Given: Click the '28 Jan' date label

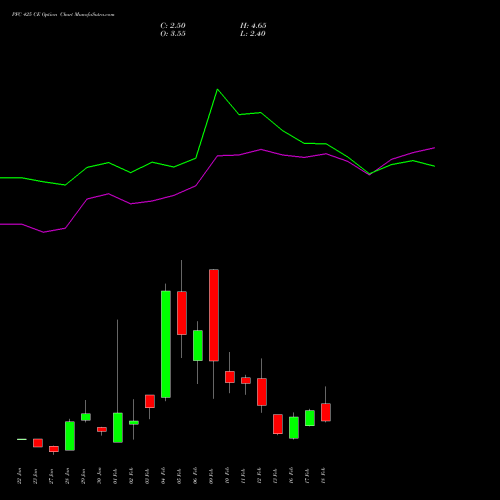Looking at the screenshot, I should click(67, 476).
